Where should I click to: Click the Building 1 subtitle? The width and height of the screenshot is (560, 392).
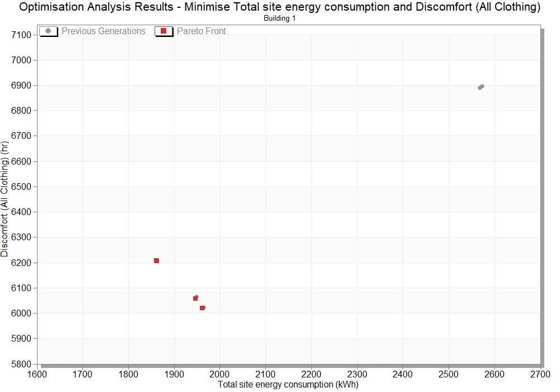[x=279, y=18]
